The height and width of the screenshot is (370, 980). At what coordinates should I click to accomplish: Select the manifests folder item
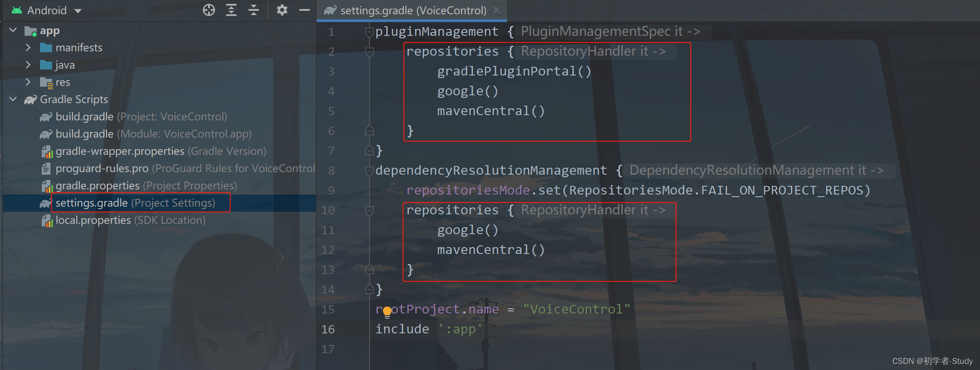click(x=72, y=47)
